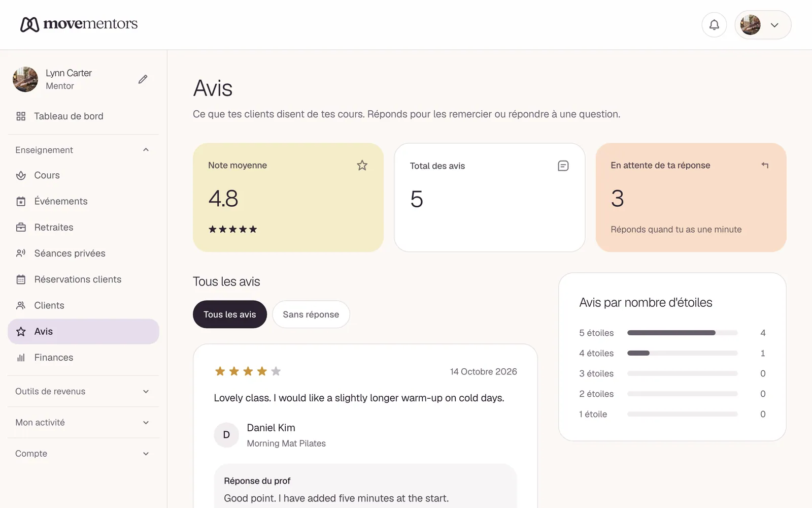Screen dimensions: 812x508
Task: Click the Cours lotus icon
Action: [x=21, y=175]
